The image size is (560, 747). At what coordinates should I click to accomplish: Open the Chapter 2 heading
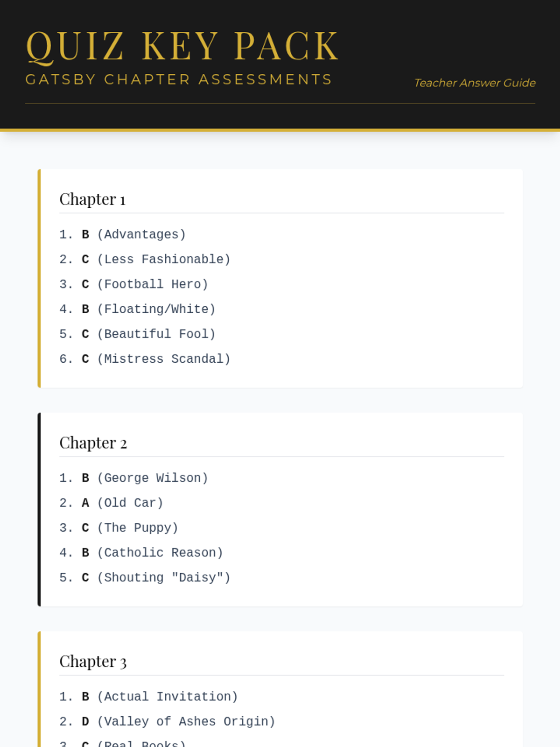click(x=93, y=443)
